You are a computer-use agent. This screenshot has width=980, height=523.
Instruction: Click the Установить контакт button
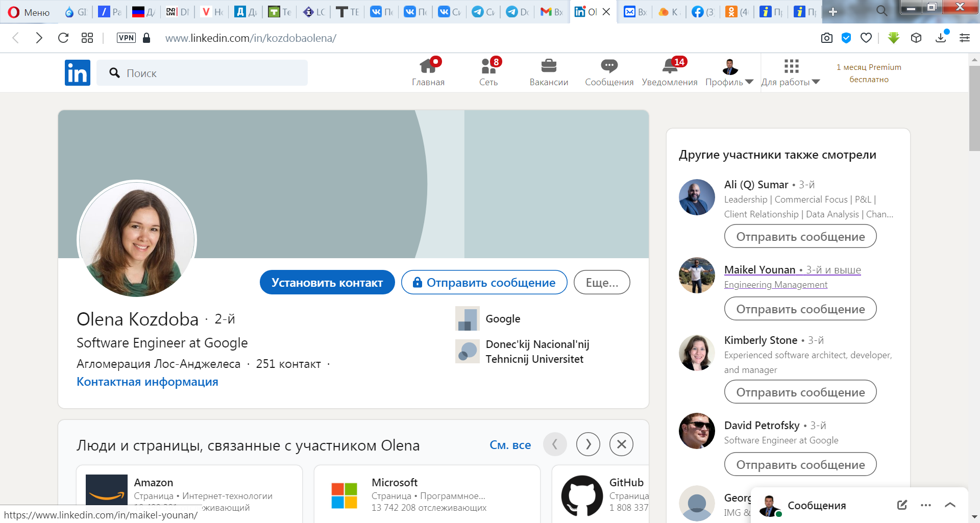(327, 282)
